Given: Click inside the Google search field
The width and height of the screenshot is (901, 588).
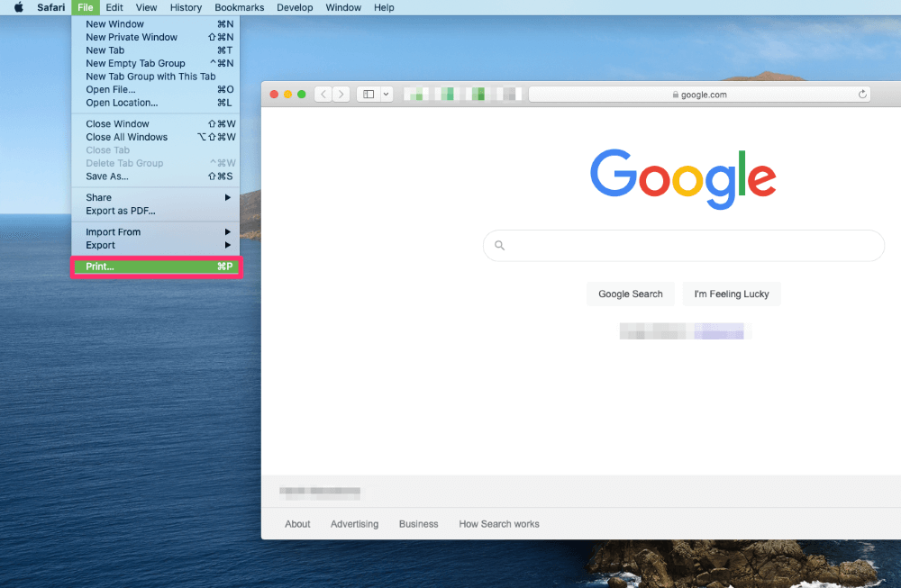Looking at the screenshot, I should [684, 246].
